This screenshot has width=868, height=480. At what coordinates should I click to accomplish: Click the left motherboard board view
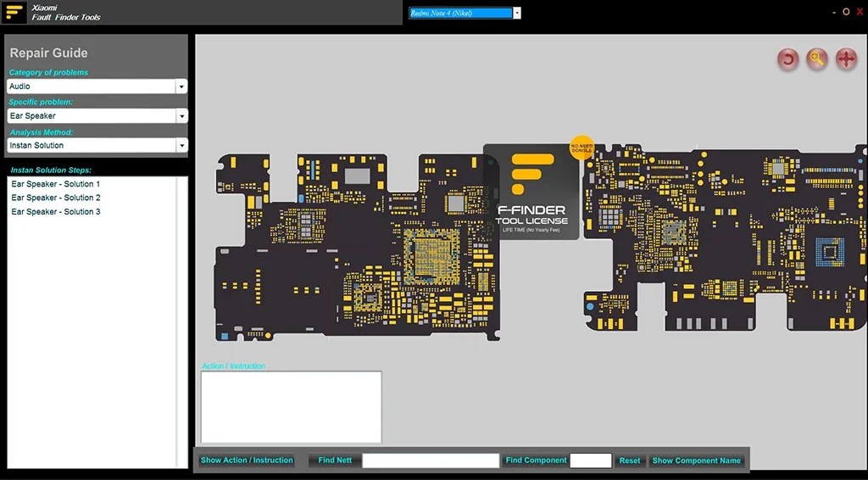(x=357, y=247)
